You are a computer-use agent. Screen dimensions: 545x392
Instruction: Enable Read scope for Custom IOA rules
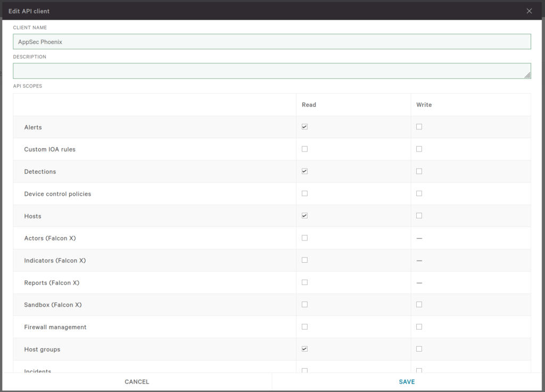click(x=304, y=149)
